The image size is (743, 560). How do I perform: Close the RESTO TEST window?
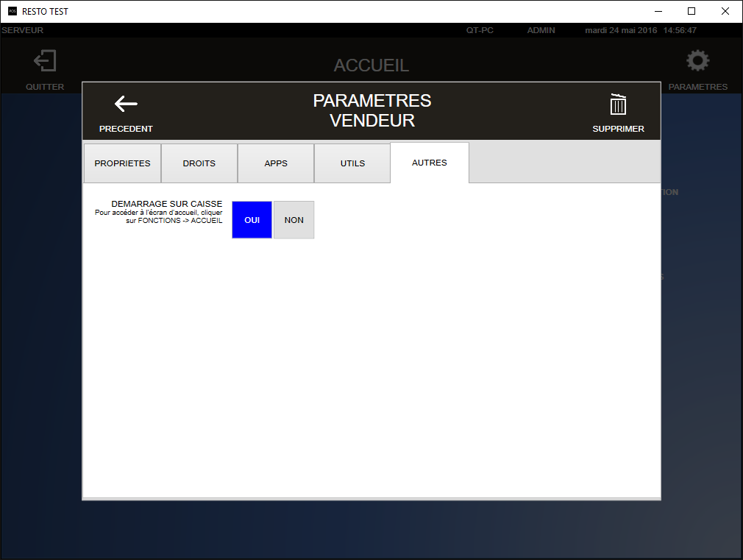pyautogui.click(x=725, y=11)
